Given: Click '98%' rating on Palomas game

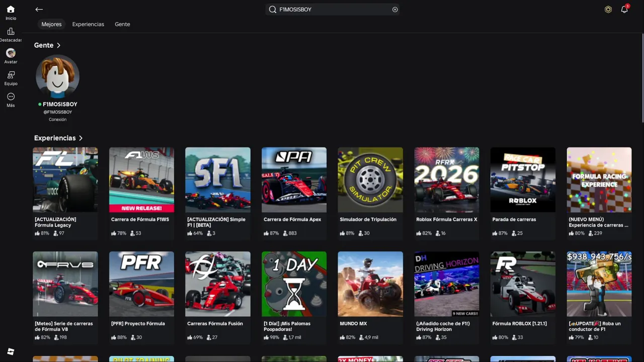Looking at the screenshot, I should (274, 337).
